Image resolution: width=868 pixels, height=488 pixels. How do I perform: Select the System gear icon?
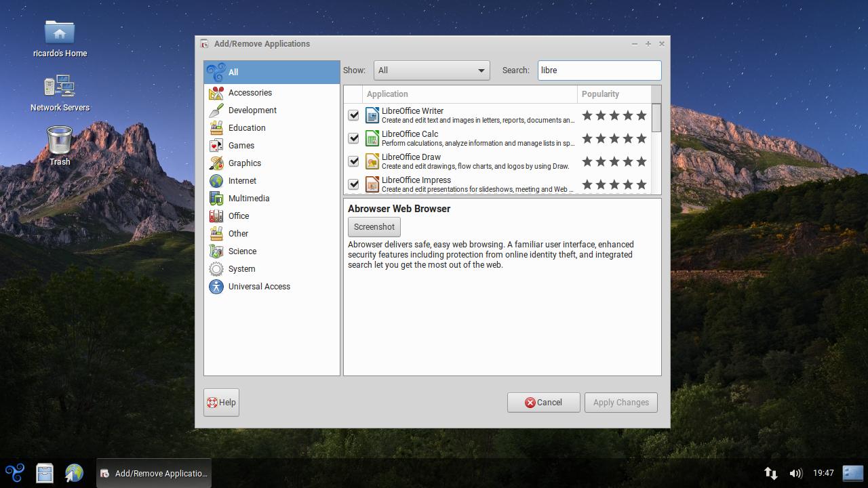[x=216, y=269]
